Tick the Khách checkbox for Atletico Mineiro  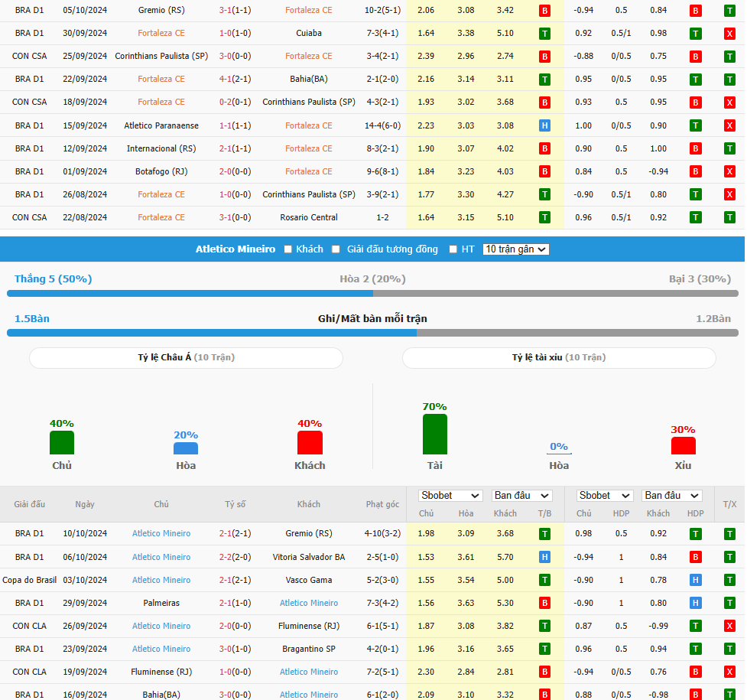(287, 249)
